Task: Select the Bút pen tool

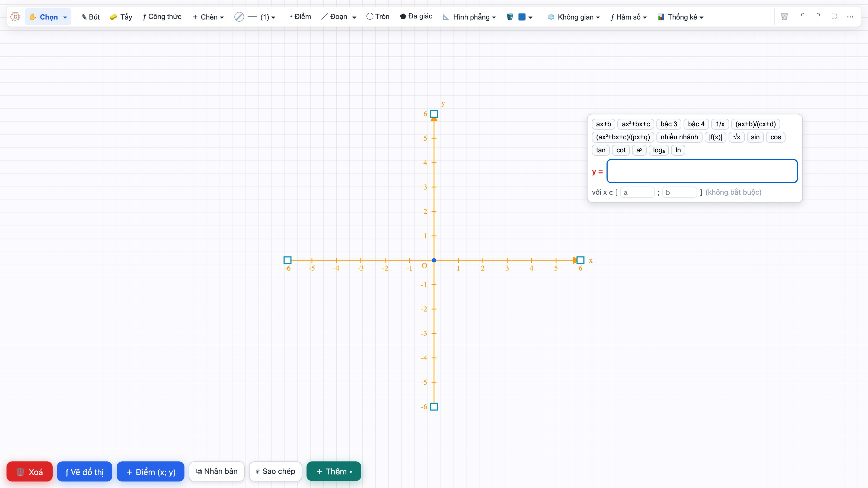Action: point(91,17)
